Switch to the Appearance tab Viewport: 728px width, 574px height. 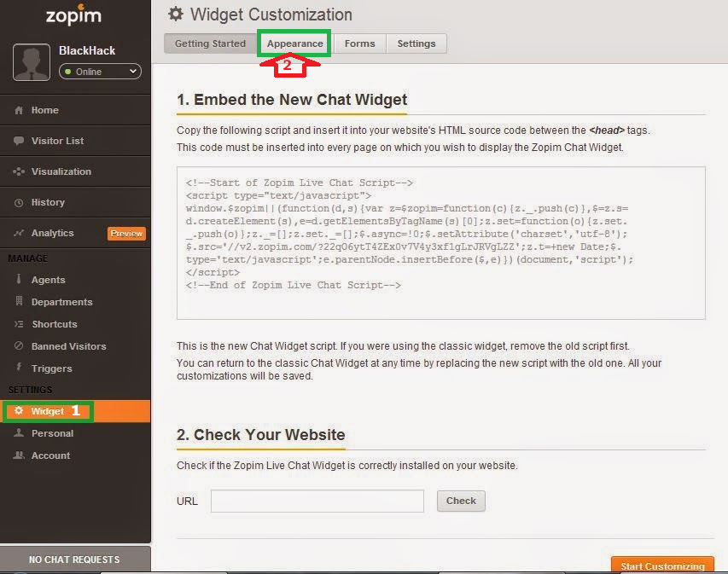tap(294, 43)
